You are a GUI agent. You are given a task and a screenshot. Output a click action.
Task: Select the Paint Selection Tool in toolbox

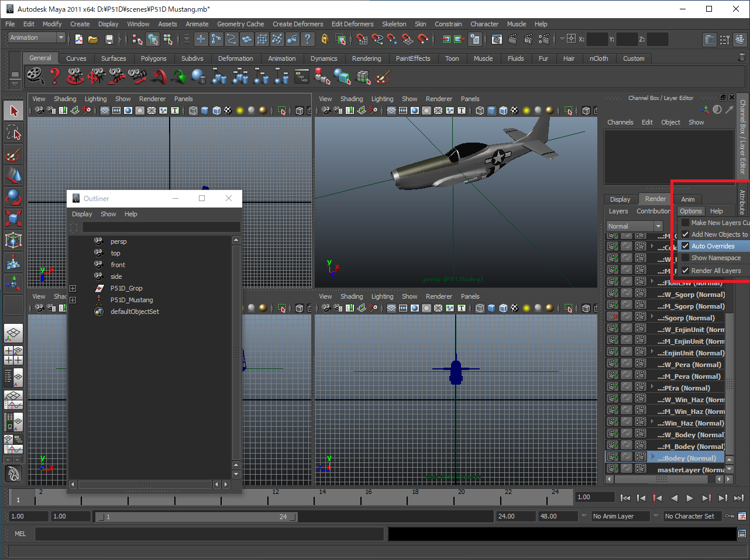tap(13, 154)
